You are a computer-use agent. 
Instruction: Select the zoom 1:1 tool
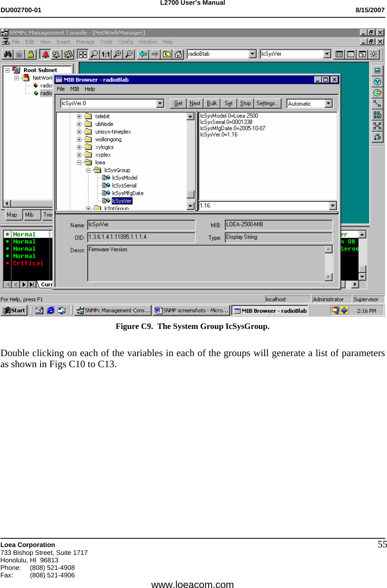coord(105,54)
